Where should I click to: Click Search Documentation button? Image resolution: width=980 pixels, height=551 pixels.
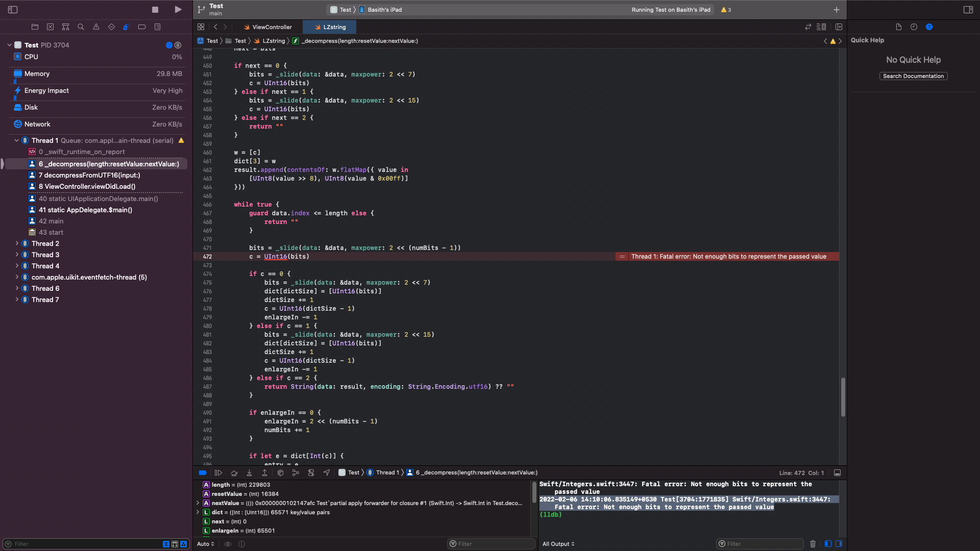pos(913,76)
